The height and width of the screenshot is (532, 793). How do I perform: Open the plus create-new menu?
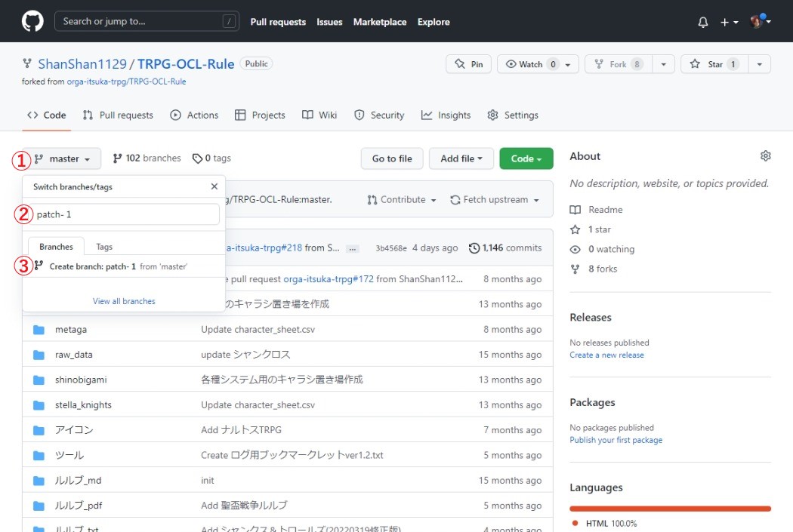[x=729, y=22]
